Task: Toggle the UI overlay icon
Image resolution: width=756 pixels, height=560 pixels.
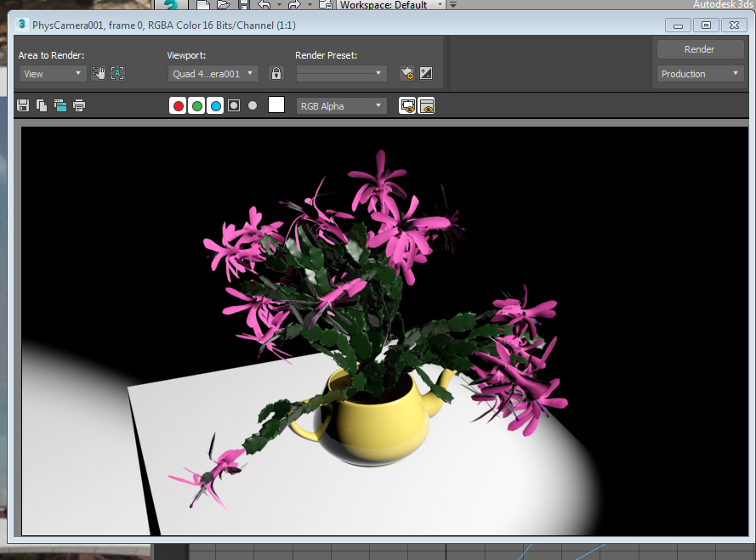Action: point(407,105)
